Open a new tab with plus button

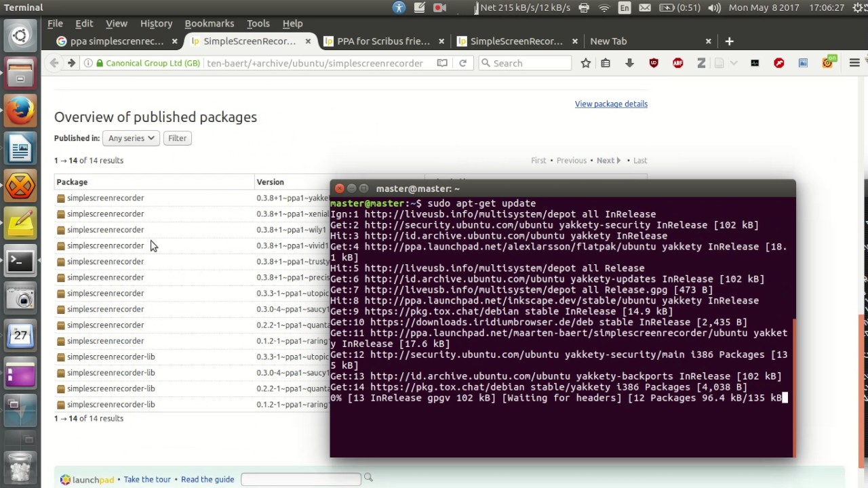coord(729,41)
